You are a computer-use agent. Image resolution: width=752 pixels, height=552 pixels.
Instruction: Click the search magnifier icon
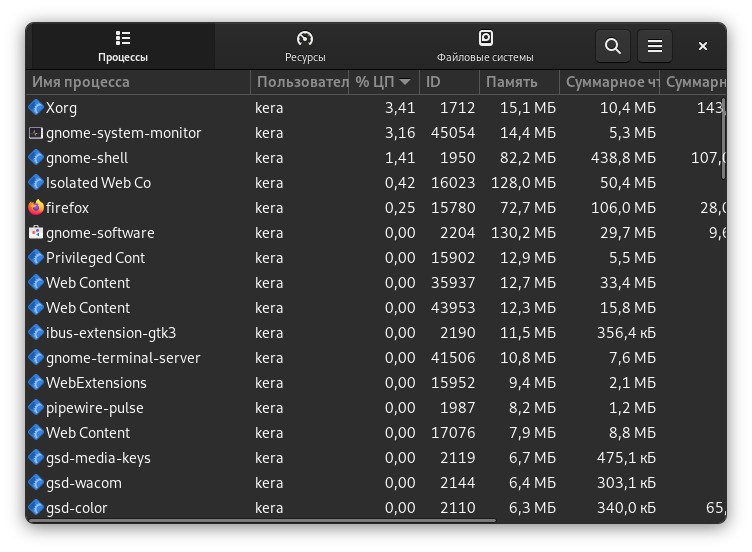(x=613, y=46)
